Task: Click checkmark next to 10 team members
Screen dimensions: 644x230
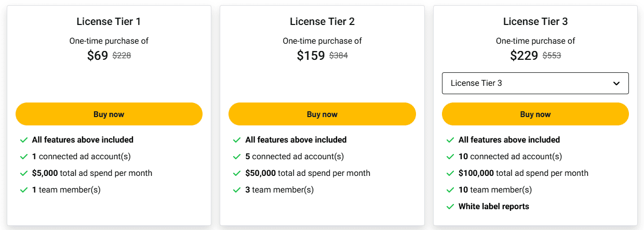Action: (450, 190)
